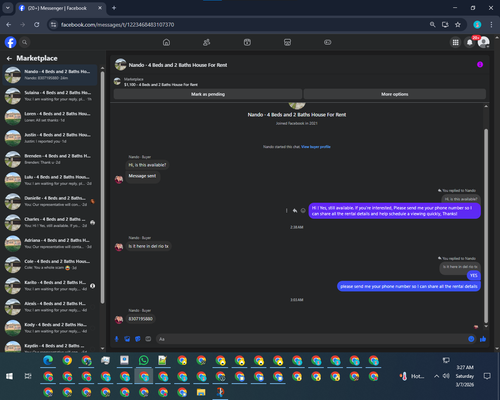
Task: Open View buyer profile link
Action: coord(316,147)
